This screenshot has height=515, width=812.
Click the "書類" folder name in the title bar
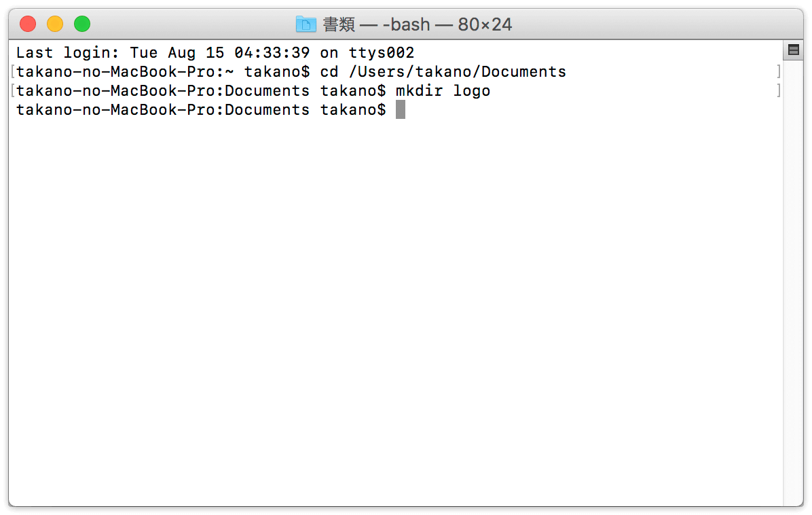click(339, 24)
